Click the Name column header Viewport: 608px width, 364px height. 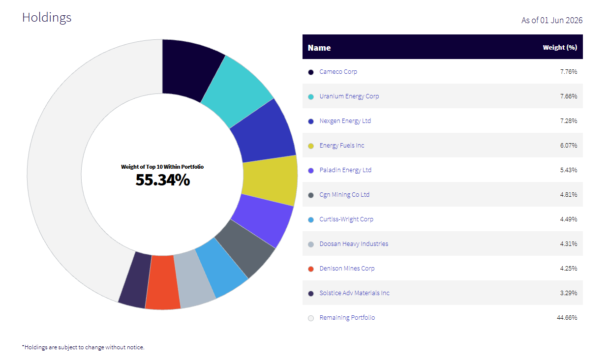point(319,48)
